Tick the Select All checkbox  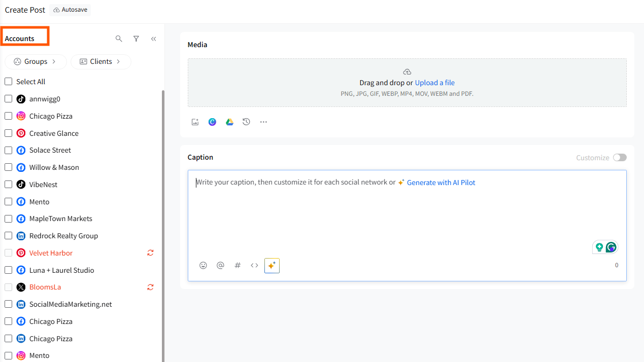coord(8,82)
